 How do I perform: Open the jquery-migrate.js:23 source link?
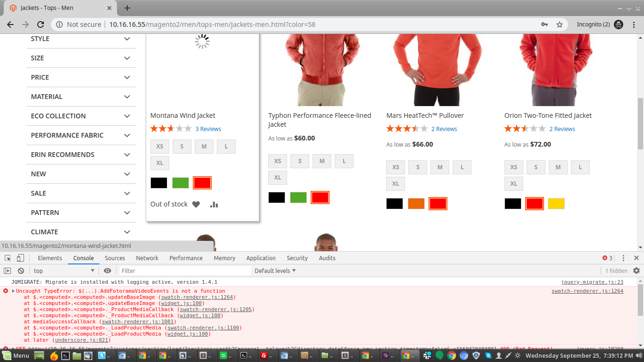click(x=592, y=282)
